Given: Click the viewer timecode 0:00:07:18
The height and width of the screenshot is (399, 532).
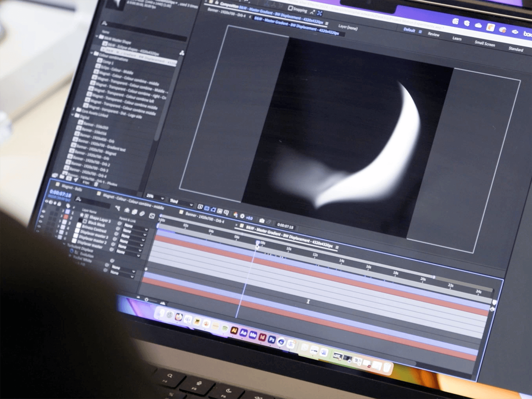Looking at the screenshot, I should [285, 226].
